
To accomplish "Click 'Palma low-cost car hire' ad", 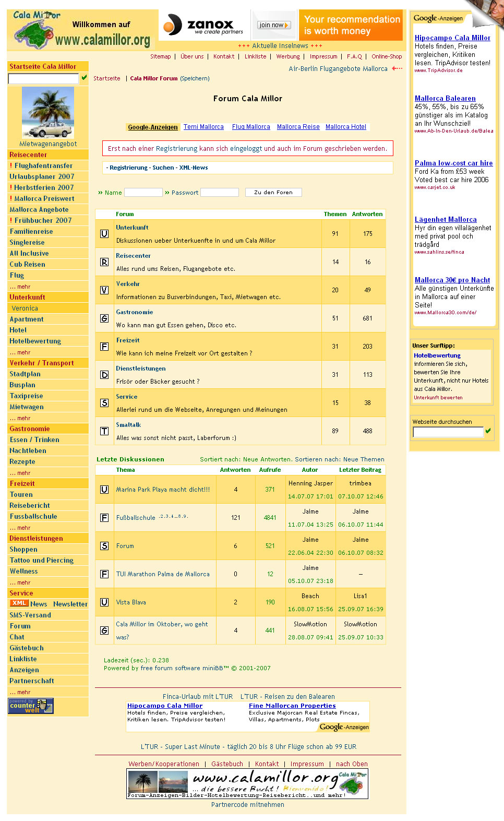I will [x=453, y=163].
